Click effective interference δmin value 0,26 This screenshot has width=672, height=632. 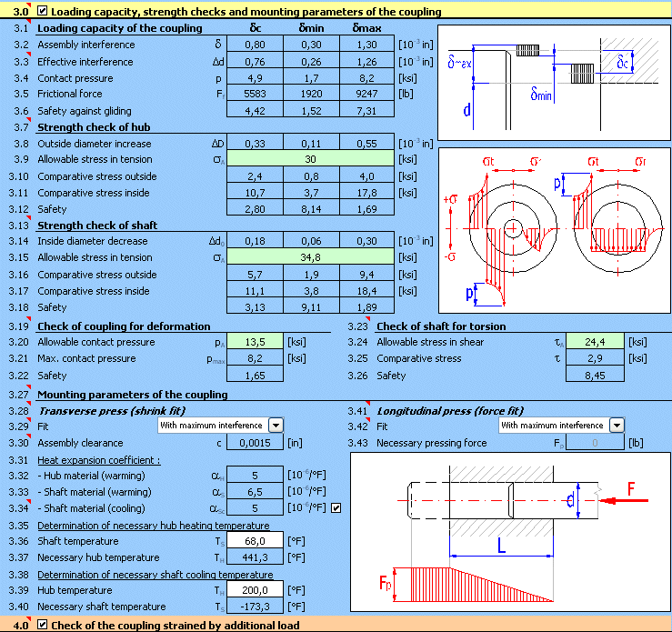(311, 62)
